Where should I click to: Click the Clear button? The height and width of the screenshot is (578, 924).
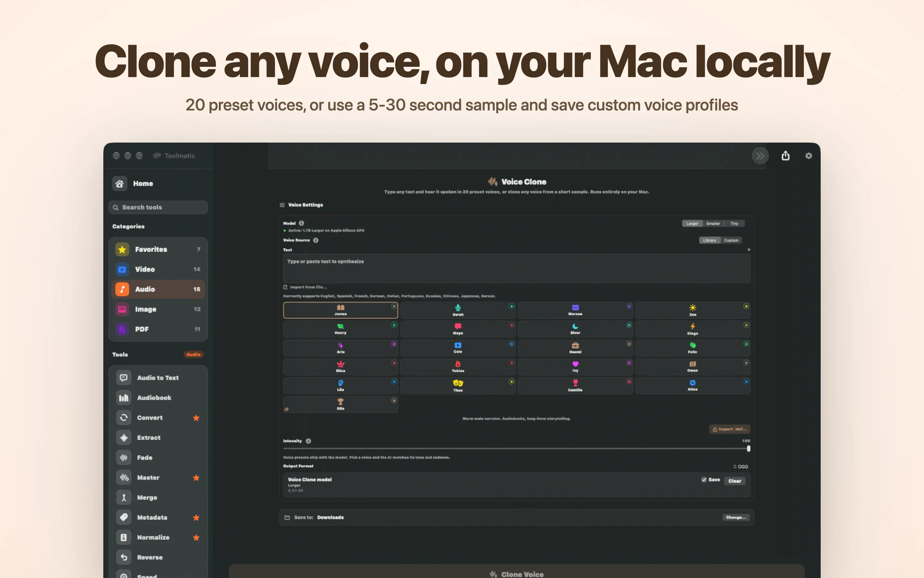[x=734, y=481]
